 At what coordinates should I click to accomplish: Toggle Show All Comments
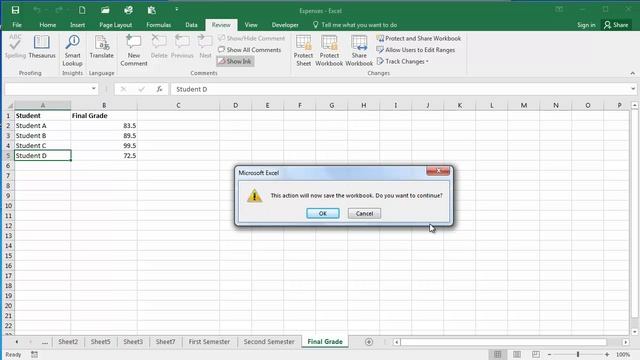(250, 50)
